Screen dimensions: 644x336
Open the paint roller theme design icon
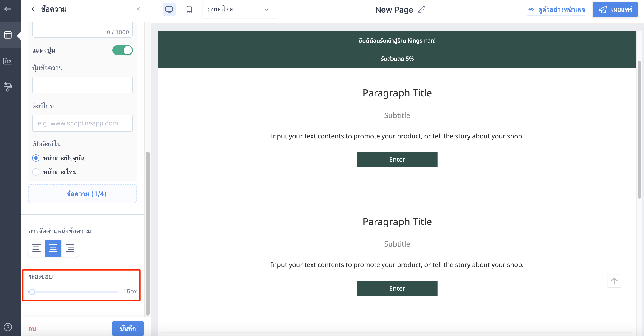click(8, 87)
